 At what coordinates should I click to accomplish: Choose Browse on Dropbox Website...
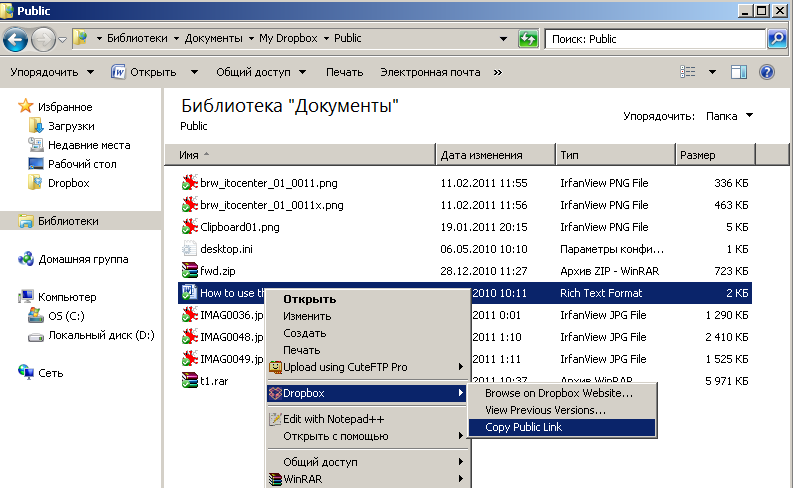pos(562,393)
